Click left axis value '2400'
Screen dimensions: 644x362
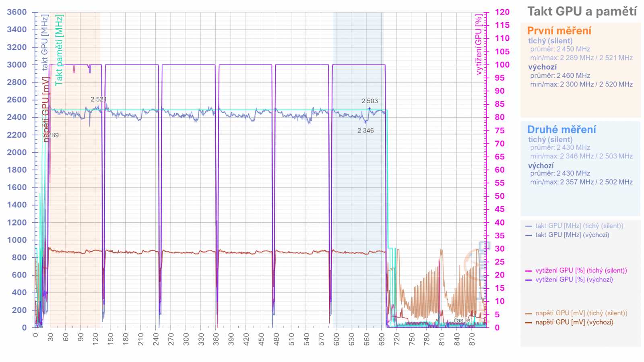pyautogui.click(x=17, y=117)
